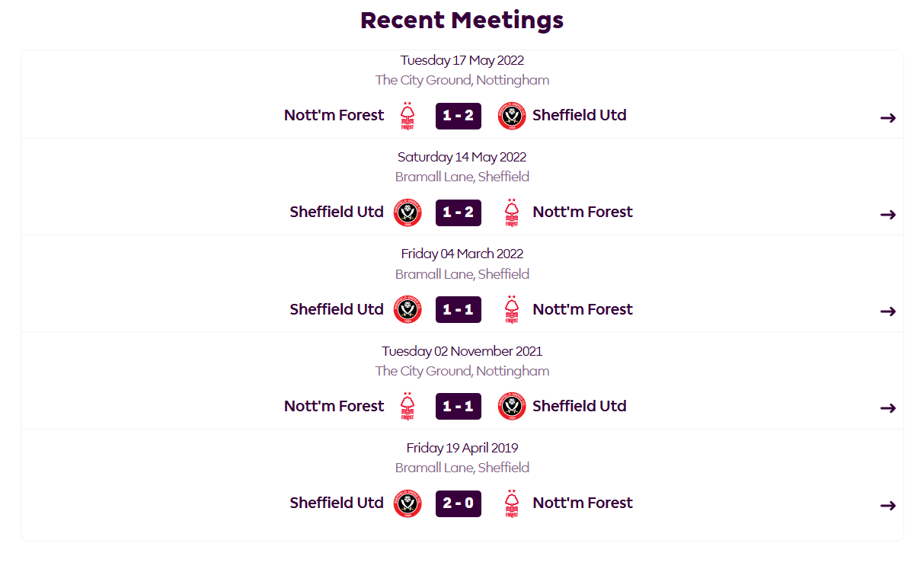Click Sheffield Utd crest in 14 May match

tap(407, 213)
